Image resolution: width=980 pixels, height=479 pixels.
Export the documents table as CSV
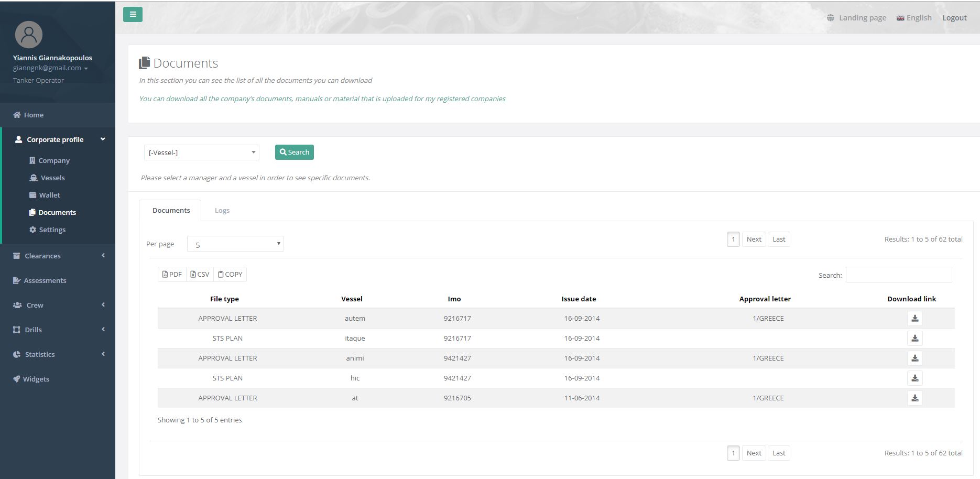tap(200, 274)
